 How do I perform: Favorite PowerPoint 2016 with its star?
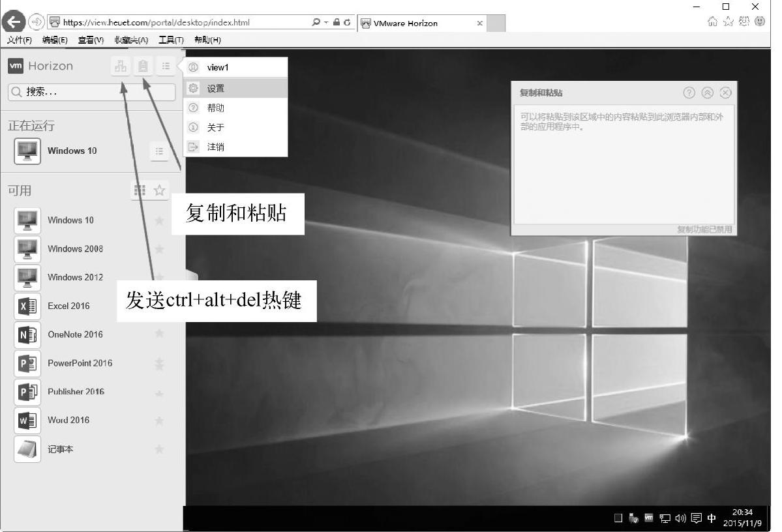[160, 364]
